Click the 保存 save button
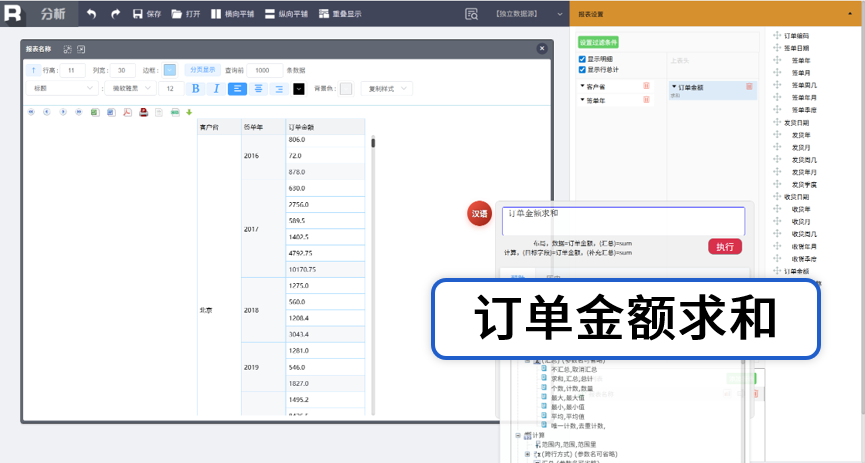The height and width of the screenshot is (463, 865). (x=146, y=14)
